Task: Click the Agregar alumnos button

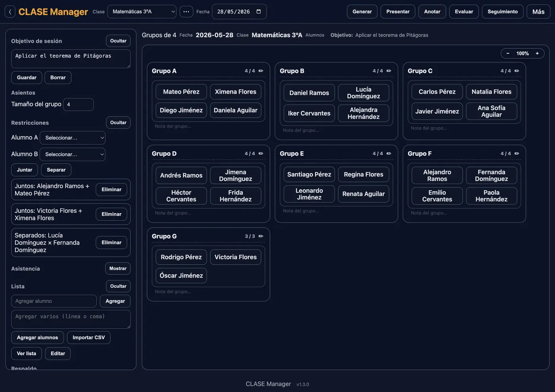Action: point(37,338)
